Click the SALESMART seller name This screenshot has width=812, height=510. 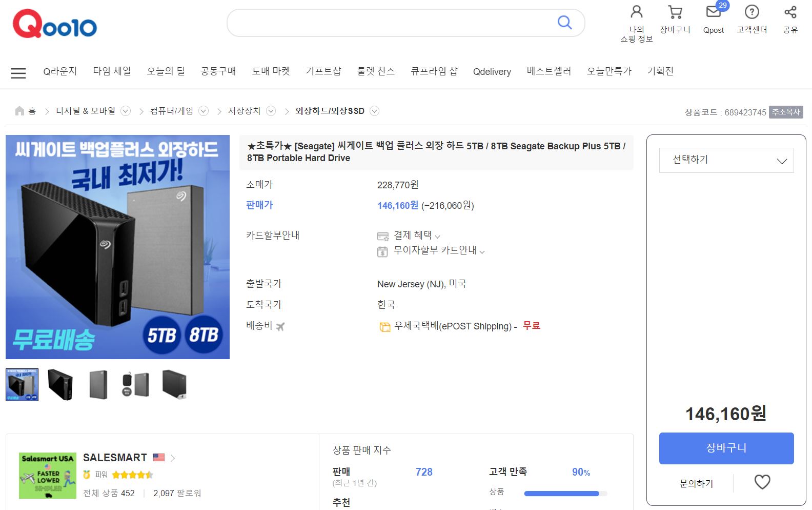[115, 458]
